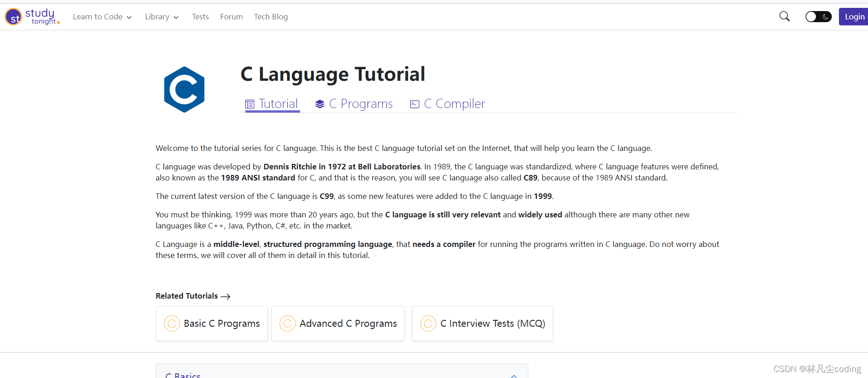868x378 pixels.
Task: Click the C icon on Advanced C Programs
Action: coord(288,324)
